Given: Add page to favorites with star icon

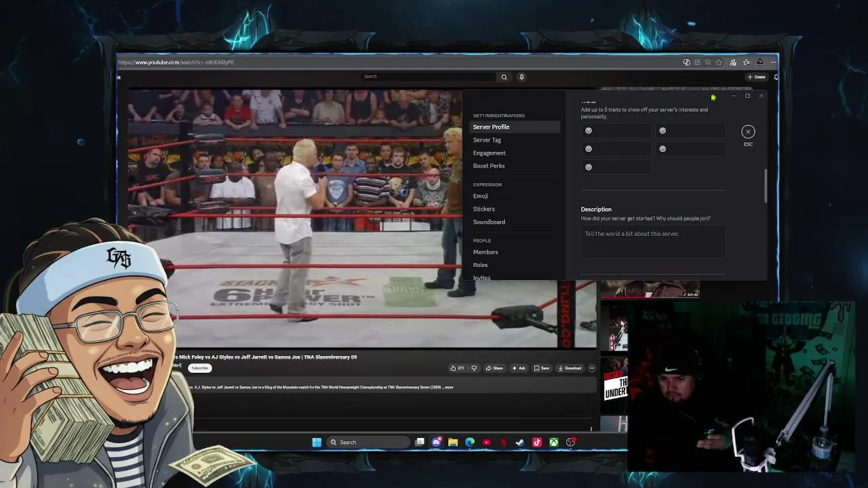Looking at the screenshot, I should click(719, 62).
